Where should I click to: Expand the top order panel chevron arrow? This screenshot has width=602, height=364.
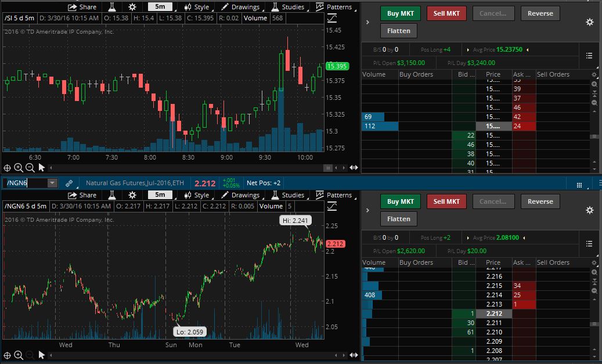(367, 22)
